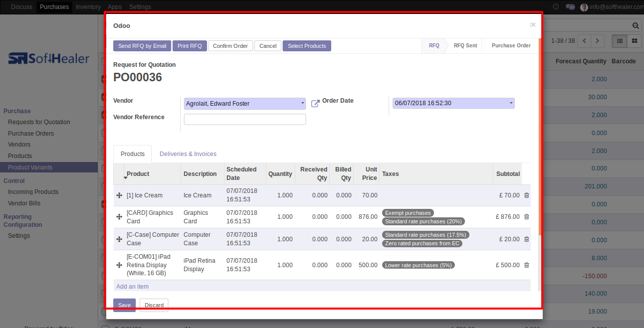644x328 pixels.
Task: Close the Odoo dialog with the X
Action: point(533,25)
